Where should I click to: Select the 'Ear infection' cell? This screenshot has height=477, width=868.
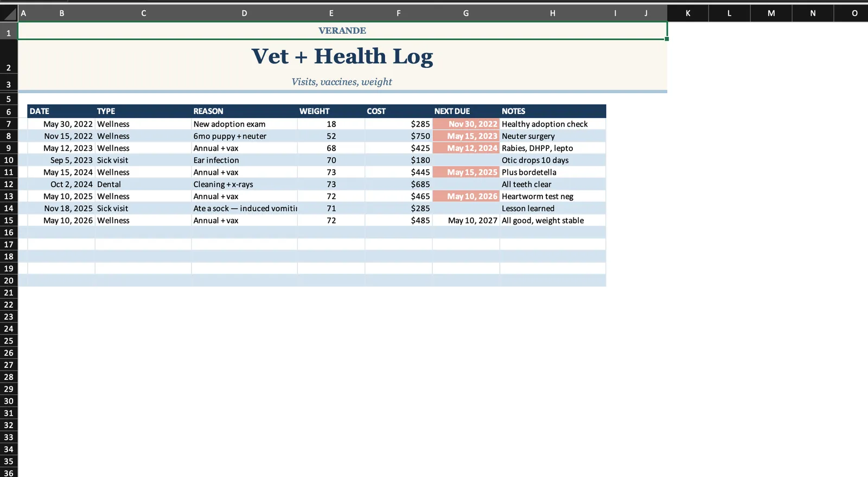point(244,161)
